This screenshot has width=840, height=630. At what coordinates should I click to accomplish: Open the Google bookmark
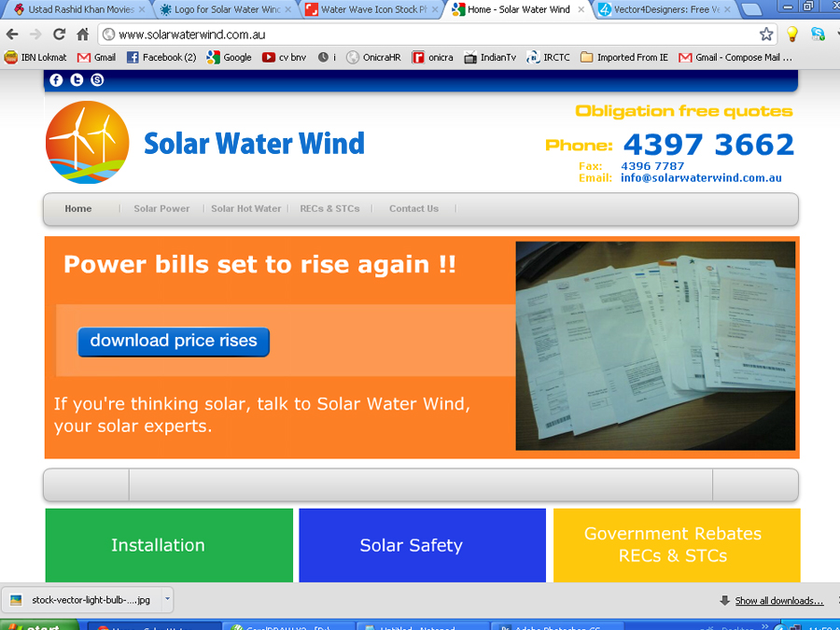click(229, 57)
